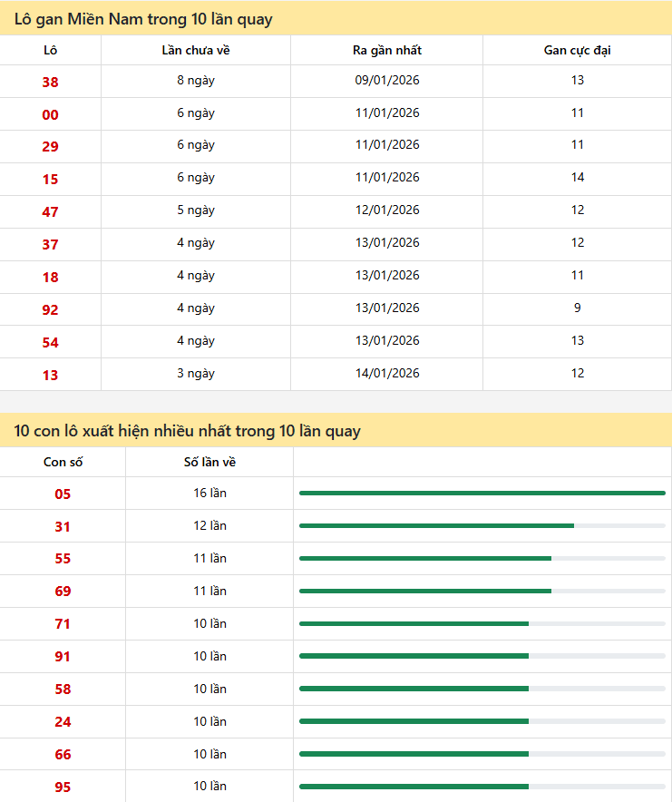672x802 pixels.
Task: Click the 'Lô gan Miền Nam' section heading
Action: click(143, 19)
